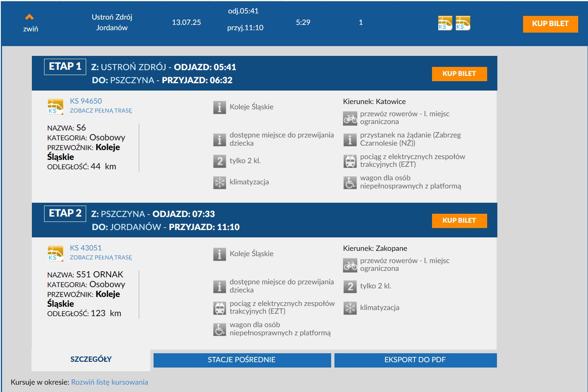View full route for KS 43051
The image size is (588, 392).
tap(100, 257)
